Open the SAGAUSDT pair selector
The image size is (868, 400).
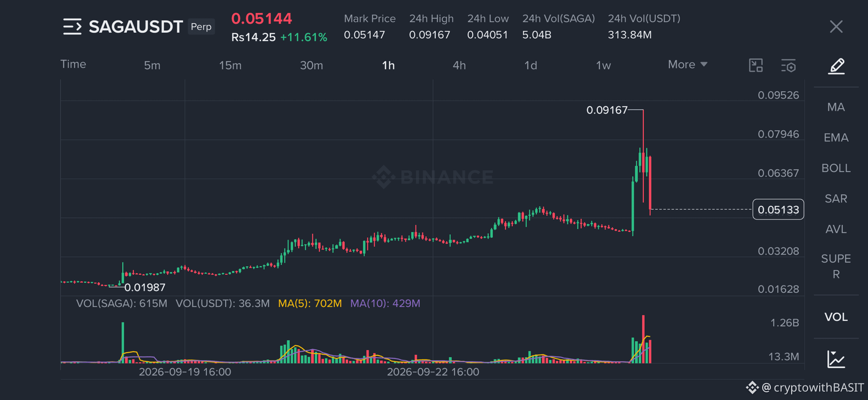point(136,27)
